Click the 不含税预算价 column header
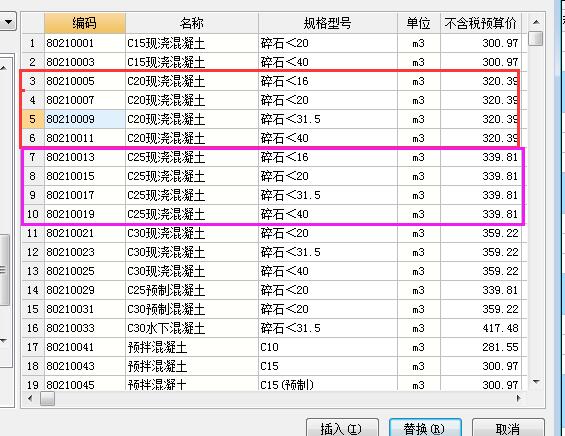Viewport: 565px width, 436px height. click(481, 23)
